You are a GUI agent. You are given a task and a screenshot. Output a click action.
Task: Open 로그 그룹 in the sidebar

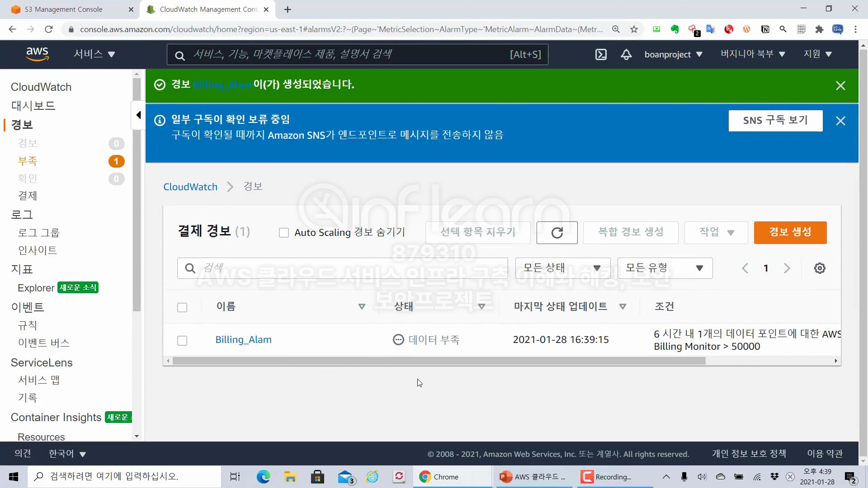click(x=38, y=233)
